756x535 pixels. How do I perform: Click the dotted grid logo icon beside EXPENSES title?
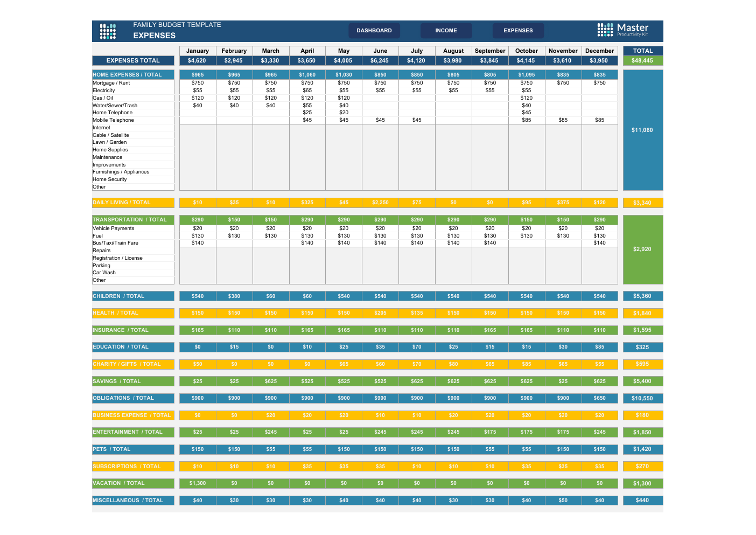(x=108, y=31)
